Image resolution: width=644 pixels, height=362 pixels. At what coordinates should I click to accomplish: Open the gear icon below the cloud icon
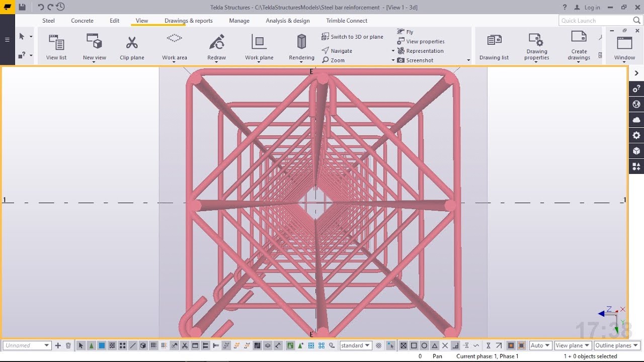pyautogui.click(x=636, y=136)
